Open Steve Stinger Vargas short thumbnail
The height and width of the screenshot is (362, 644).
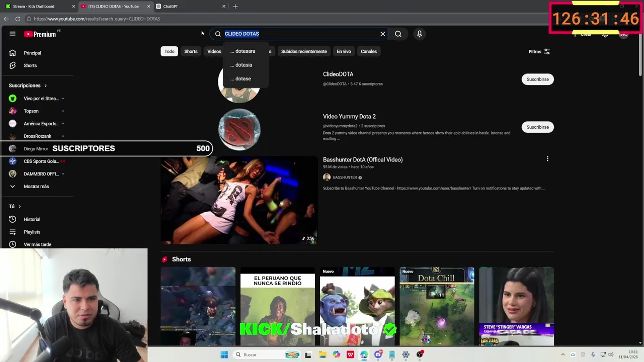[516, 307]
